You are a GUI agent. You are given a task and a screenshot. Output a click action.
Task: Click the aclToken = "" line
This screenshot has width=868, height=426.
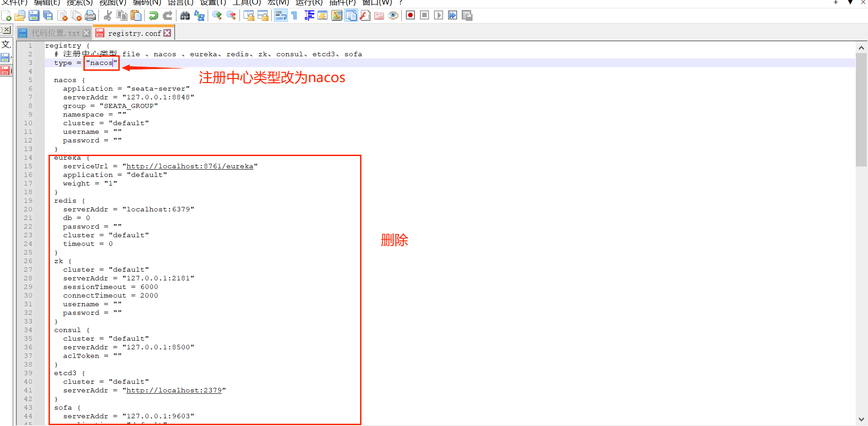[92, 356]
